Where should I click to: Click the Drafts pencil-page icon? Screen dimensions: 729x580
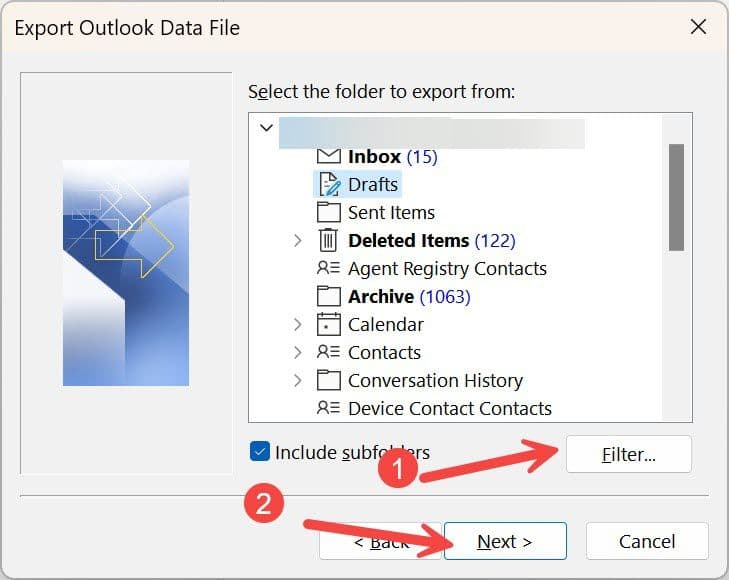pyautogui.click(x=330, y=185)
